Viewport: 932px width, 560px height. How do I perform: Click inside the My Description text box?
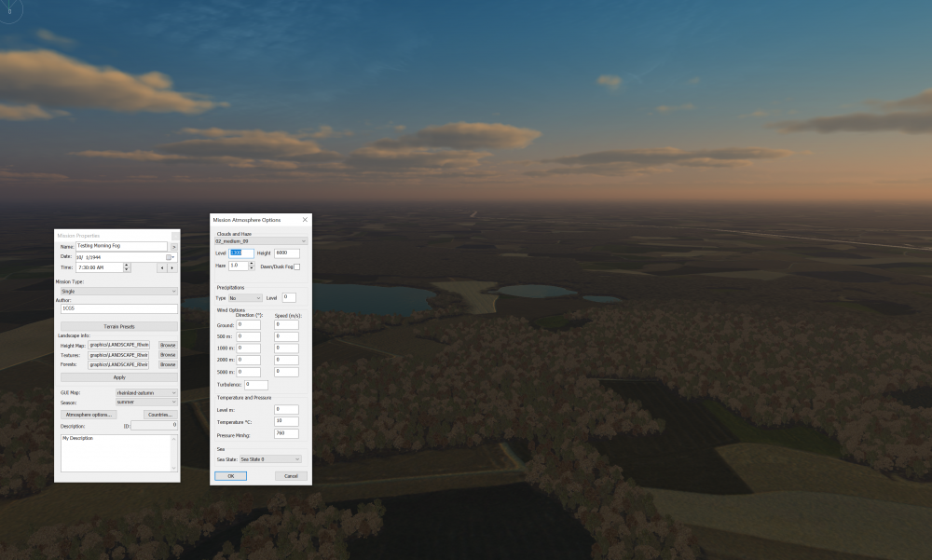pyautogui.click(x=115, y=452)
